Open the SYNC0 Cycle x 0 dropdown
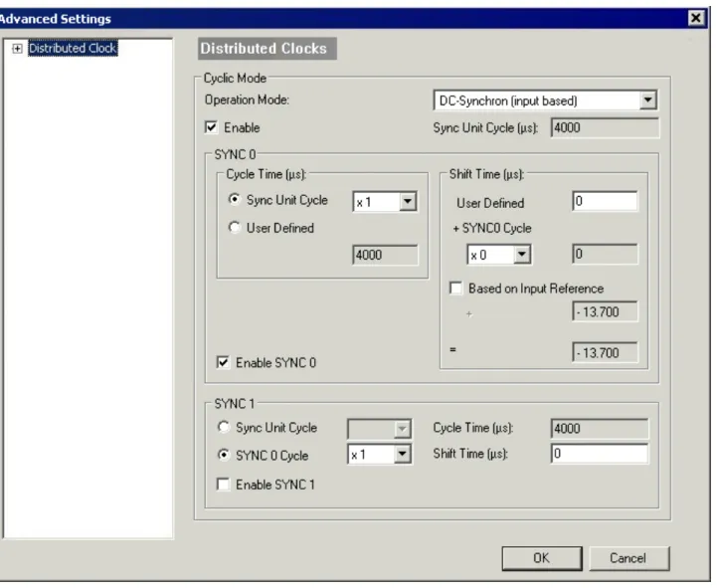 [x=522, y=254]
